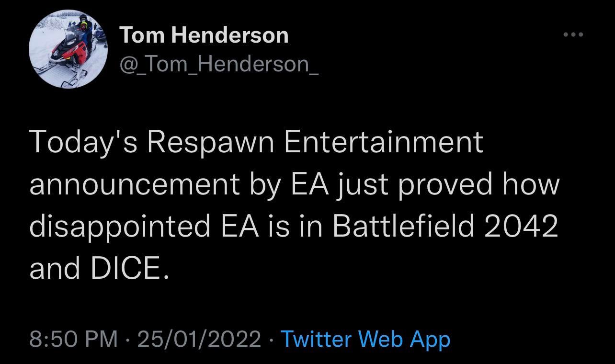The width and height of the screenshot is (615, 364).
Task: Click the word "DICE." in the tweet
Action: click(130, 267)
